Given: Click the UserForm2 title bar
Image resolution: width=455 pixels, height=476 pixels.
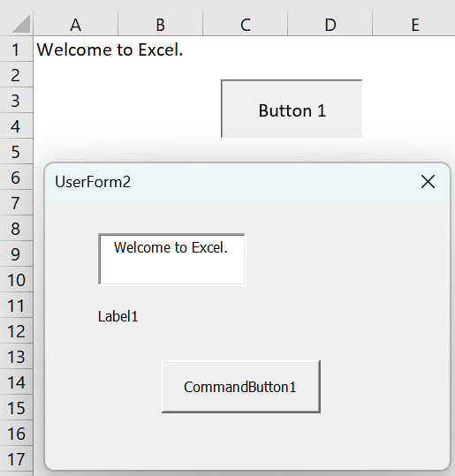Looking at the screenshot, I should click(231, 182).
